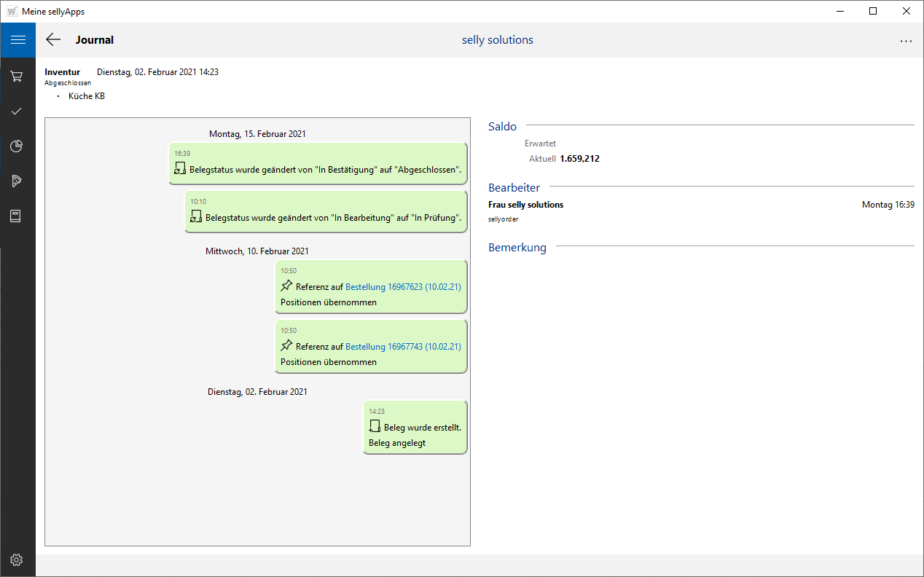Click the back arrow next to Journal
Screen dimensions: 924x577
(x=53, y=40)
